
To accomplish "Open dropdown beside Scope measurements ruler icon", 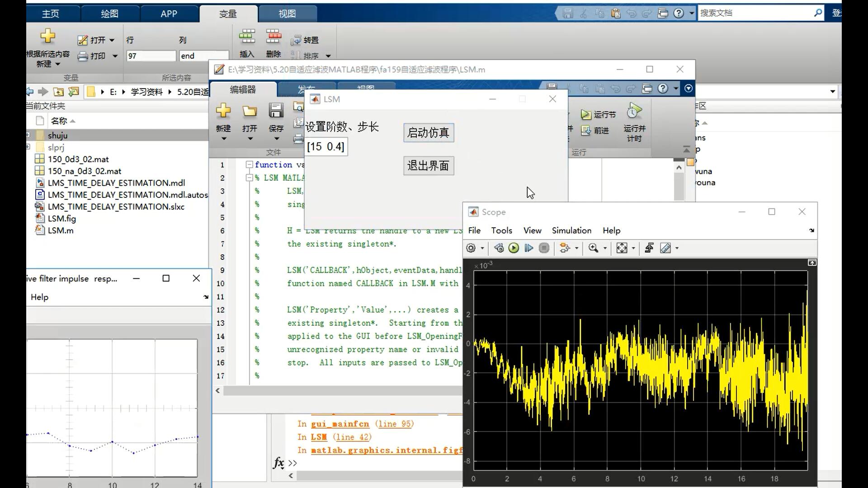I will point(677,248).
